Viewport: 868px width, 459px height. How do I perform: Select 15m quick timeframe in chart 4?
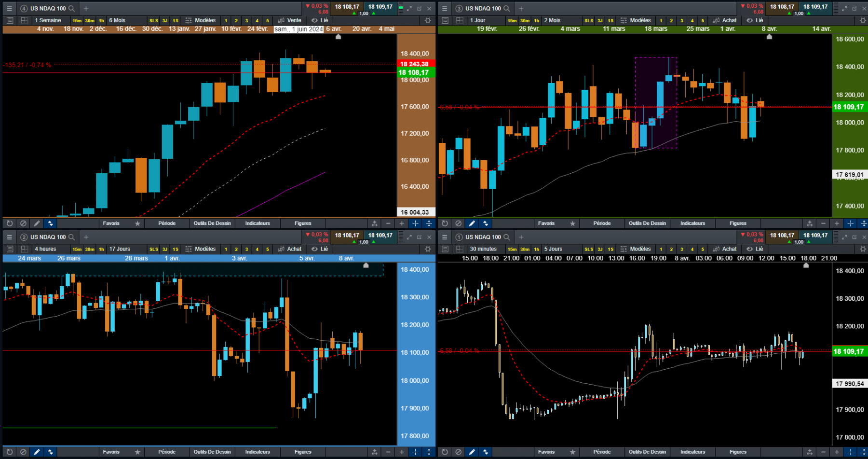coord(77,21)
